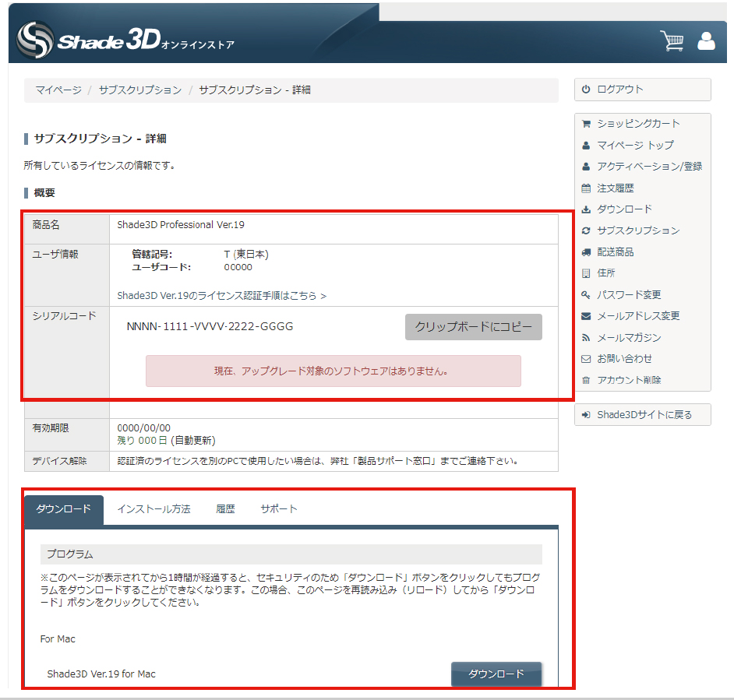Open the Ver.19 ライセンス認証手順 link
This screenshot has height=700, width=734.
[x=222, y=296]
